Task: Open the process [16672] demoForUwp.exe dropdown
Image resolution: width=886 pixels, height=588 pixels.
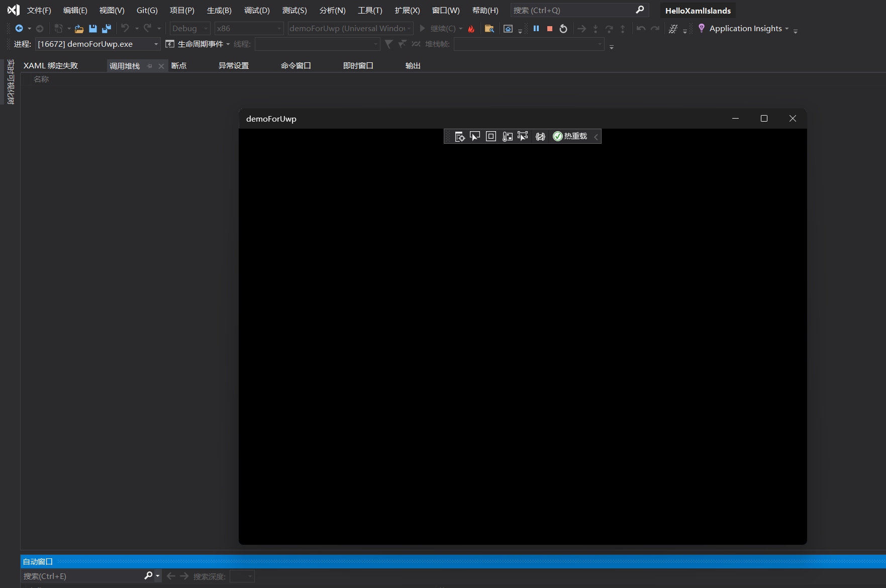Action: (x=98, y=44)
